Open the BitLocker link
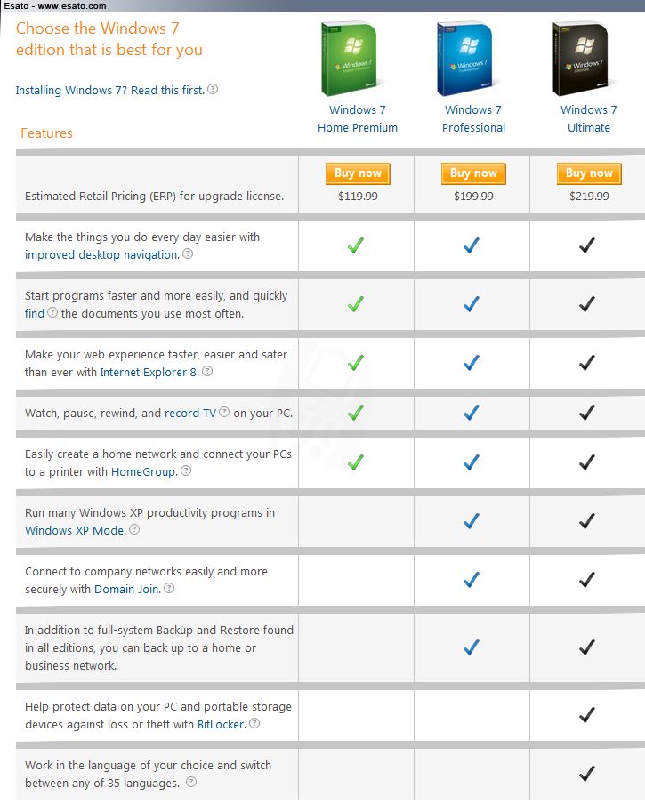645x812 pixels. tap(222, 724)
